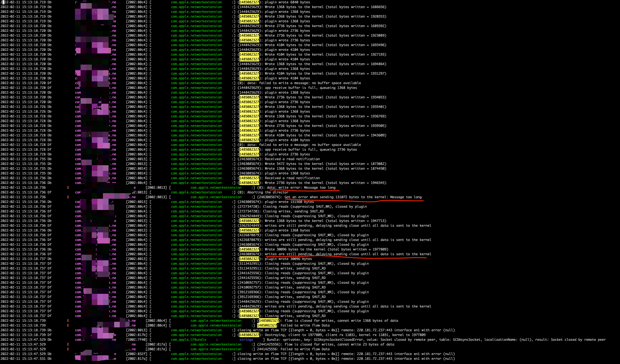Click the 'data: write error: Message too long' text
Screen dimensions: 620x364
point(301,188)
